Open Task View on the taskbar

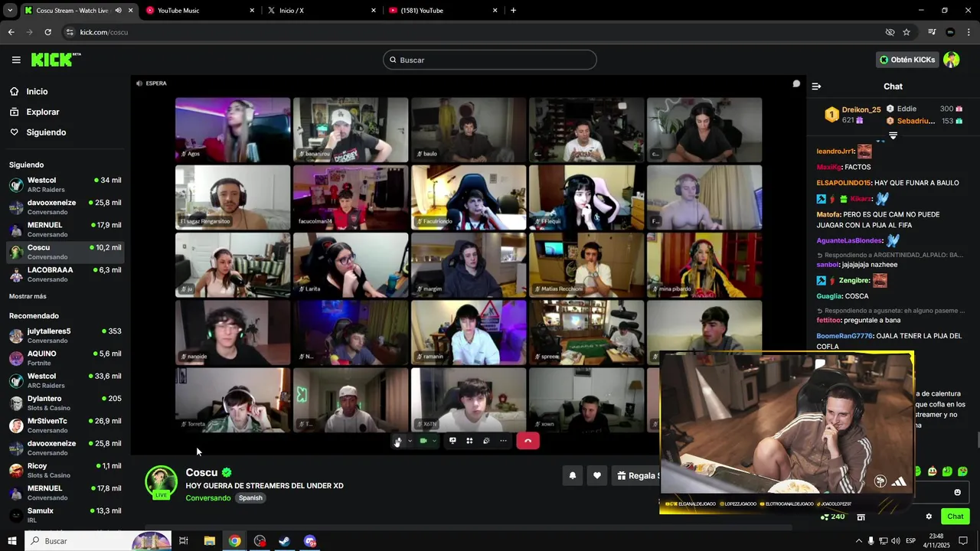point(184,541)
